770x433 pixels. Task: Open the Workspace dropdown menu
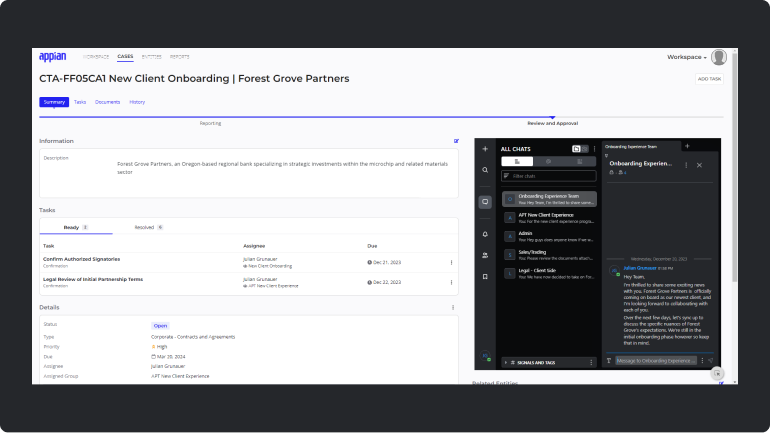click(x=686, y=57)
